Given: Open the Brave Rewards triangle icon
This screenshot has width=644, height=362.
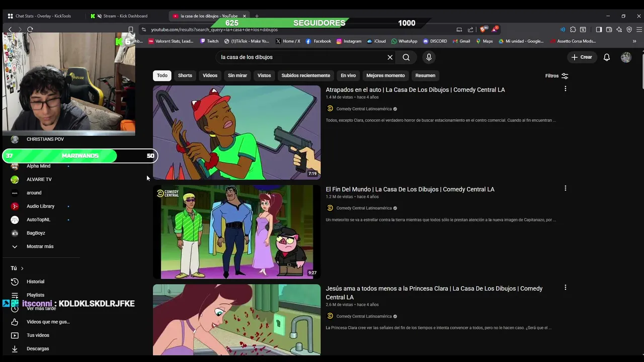Looking at the screenshot, I should coord(494,30).
